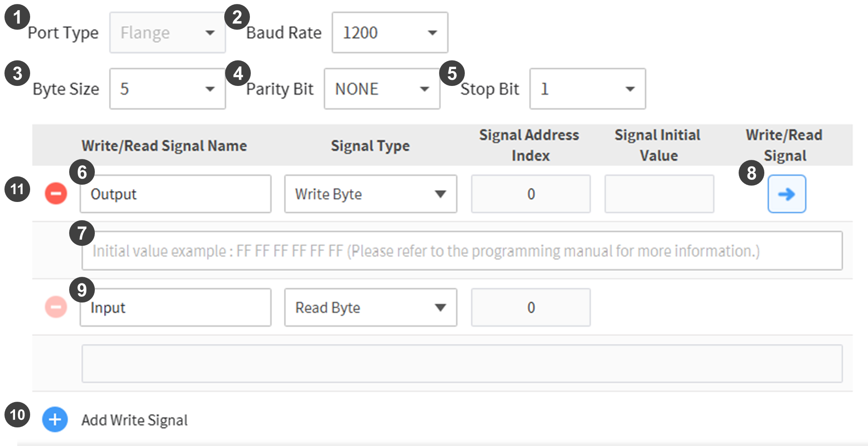Click the circular plus before Add Write Signal
Screen dimensions: 868x446
coord(54,419)
